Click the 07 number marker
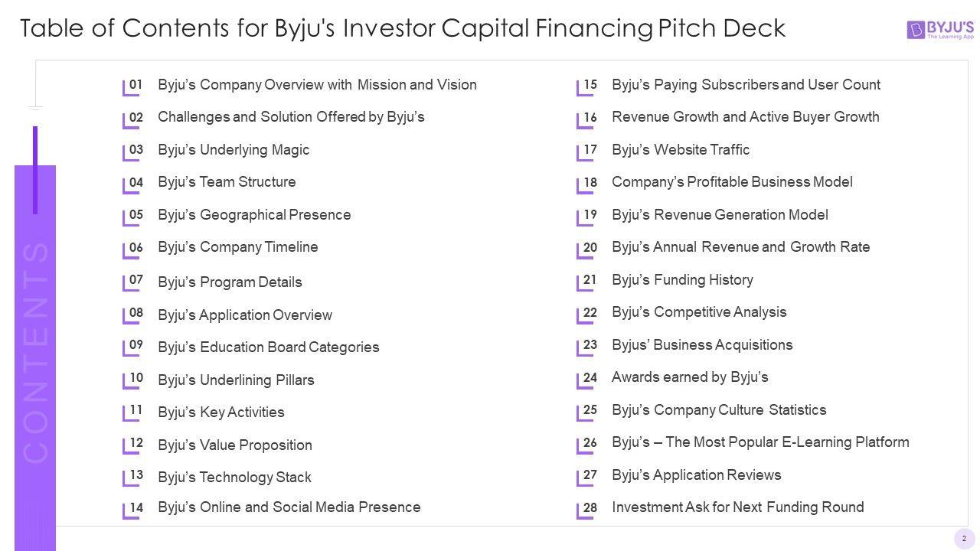The height and width of the screenshot is (551, 980). pos(136,280)
